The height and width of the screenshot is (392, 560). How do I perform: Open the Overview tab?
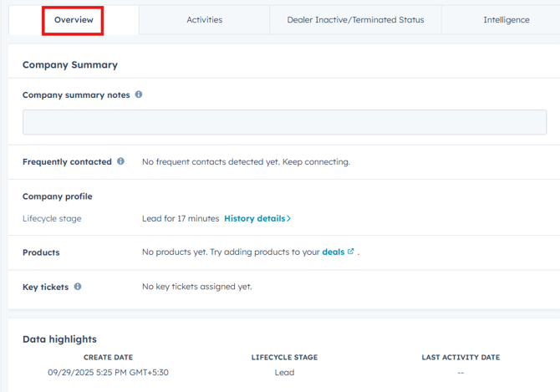74,19
